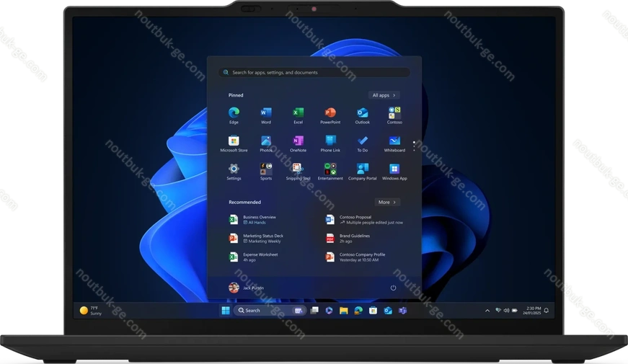Click the More button under Recommended
The image size is (628, 364).
[386, 203]
